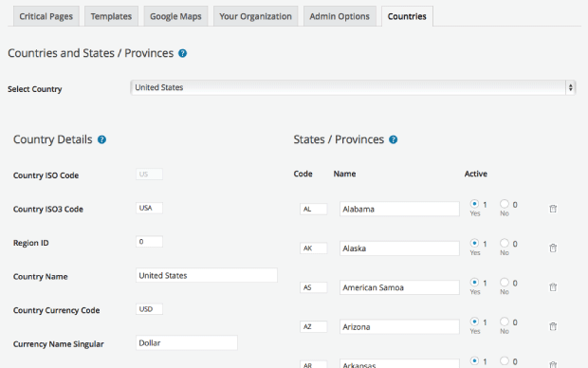Open the Your Organization tab
Viewport: 588px width, 368px height.
pos(255,16)
